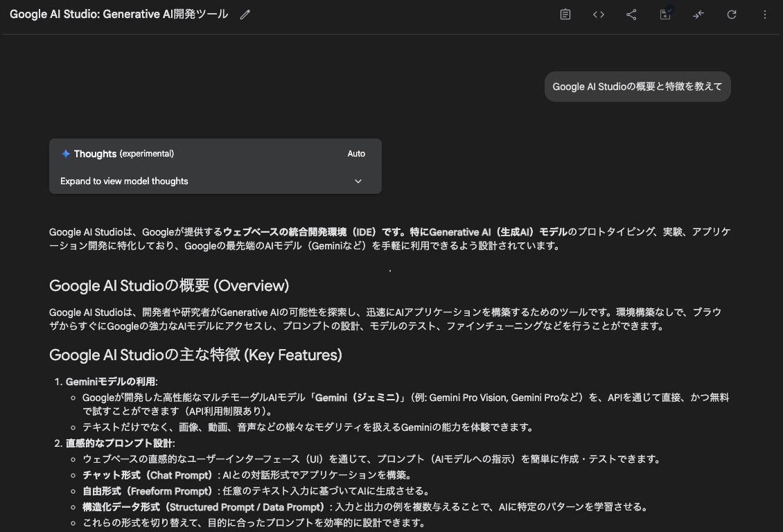The width and height of the screenshot is (783, 532).
Task: Click the Freeform Prompt bullet text
Action: tap(256, 491)
